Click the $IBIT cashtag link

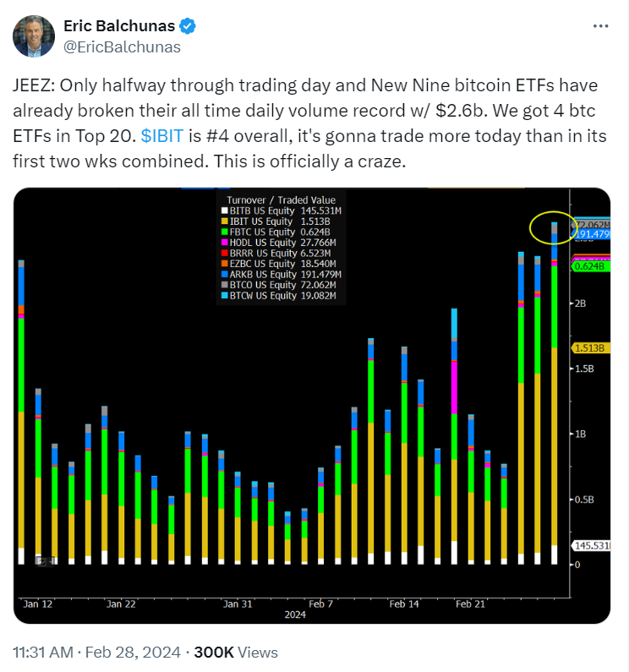click(162, 136)
